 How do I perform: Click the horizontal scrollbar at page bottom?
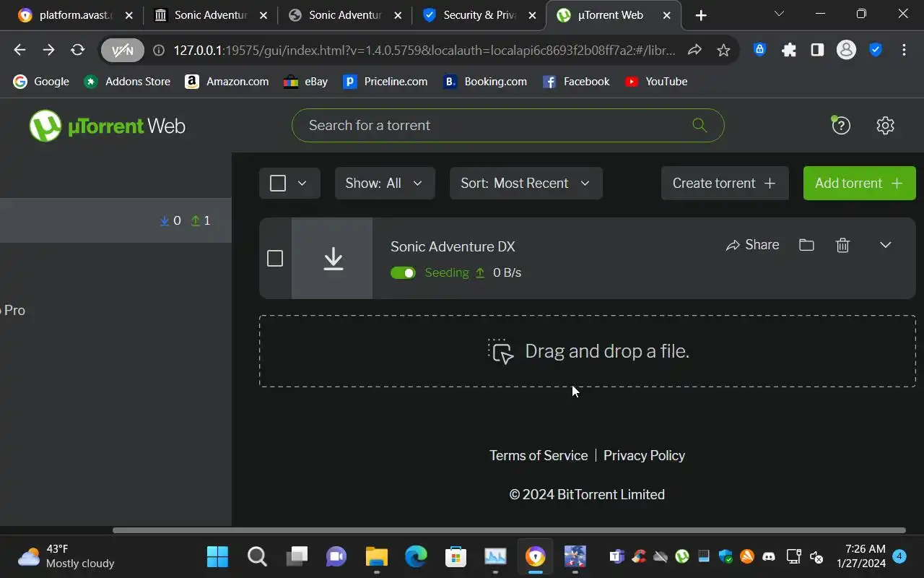pyautogui.click(x=509, y=530)
